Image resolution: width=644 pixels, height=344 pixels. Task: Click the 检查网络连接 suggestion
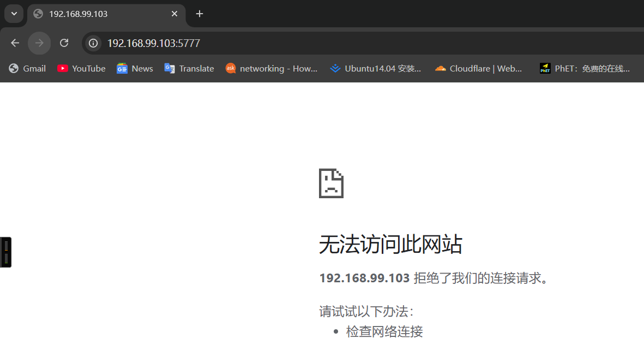tap(384, 331)
